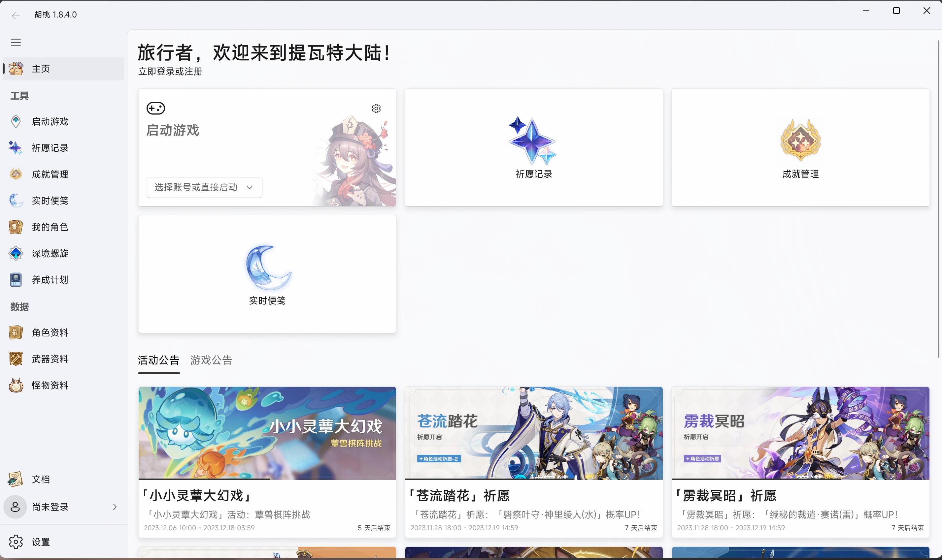Click the 立即登录或注册 link

click(170, 71)
